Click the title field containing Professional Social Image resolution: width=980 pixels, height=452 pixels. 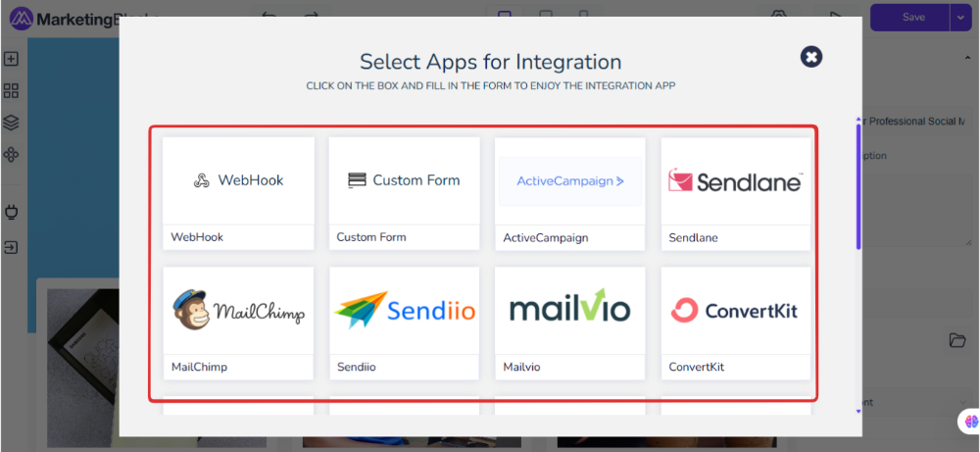917,122
